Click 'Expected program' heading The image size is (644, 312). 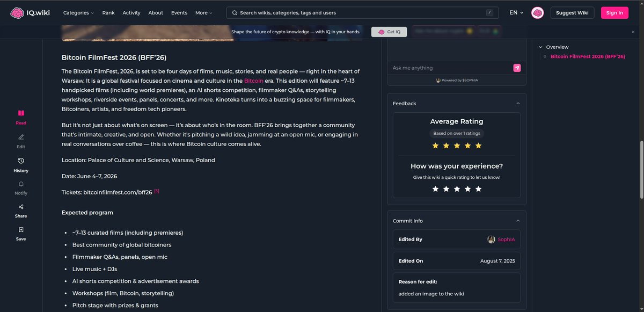pyautogui.click(x=87, y=213)
